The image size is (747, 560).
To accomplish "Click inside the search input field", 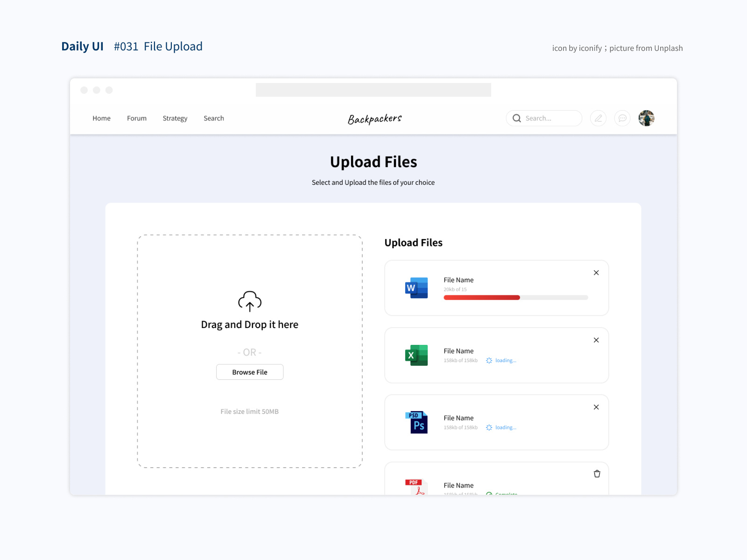I will click(x=549, y=118).
